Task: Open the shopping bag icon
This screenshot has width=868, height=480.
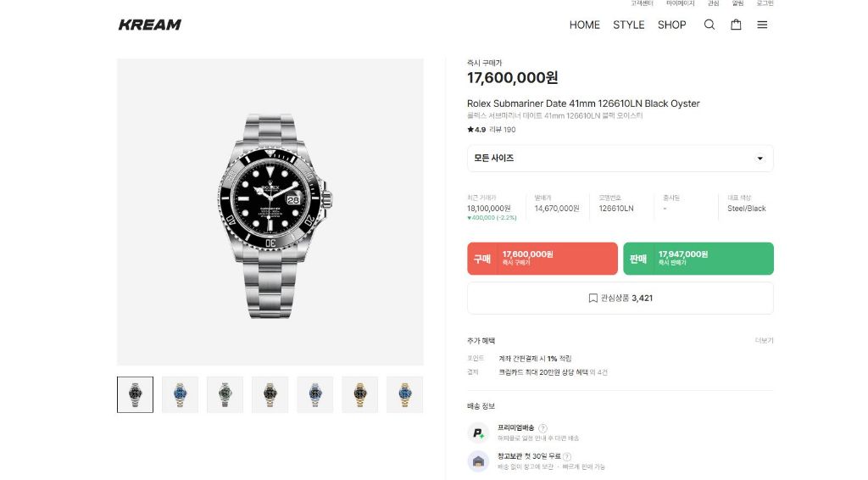Action: pos(736,25)
